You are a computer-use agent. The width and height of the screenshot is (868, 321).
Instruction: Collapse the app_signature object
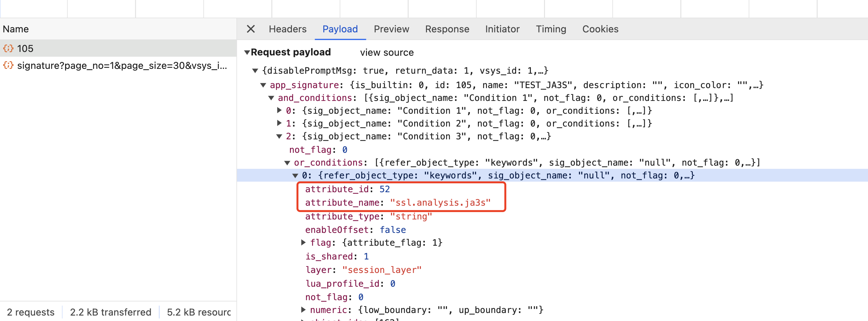click(263, 85)
